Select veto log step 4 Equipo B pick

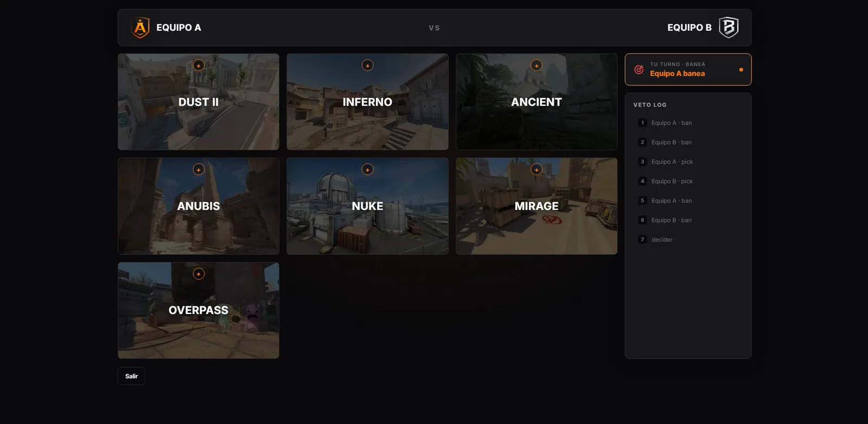pyautogui.click(x=688, y=182)
